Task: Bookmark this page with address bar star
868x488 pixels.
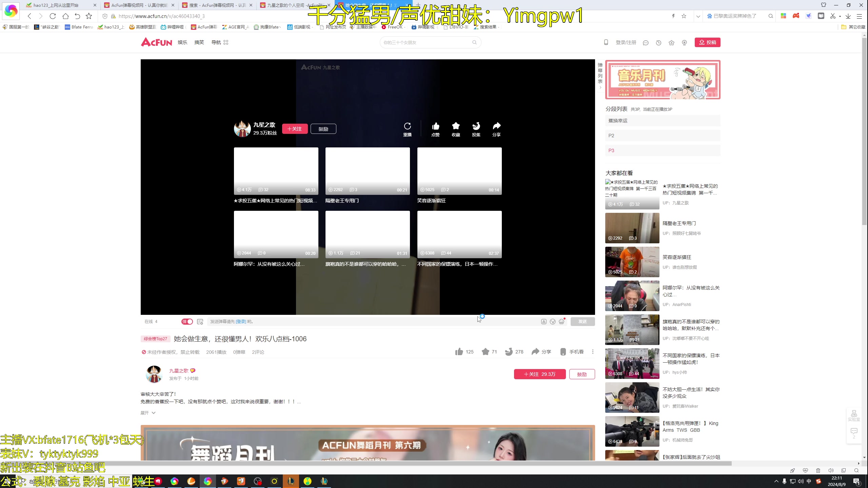Action: [x=684, y=16]
